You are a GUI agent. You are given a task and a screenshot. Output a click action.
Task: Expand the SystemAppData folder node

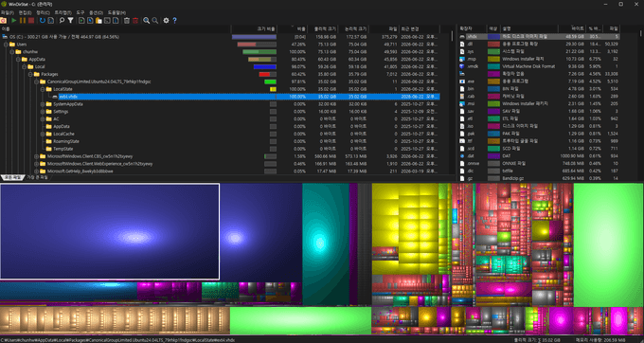(43, 104)
